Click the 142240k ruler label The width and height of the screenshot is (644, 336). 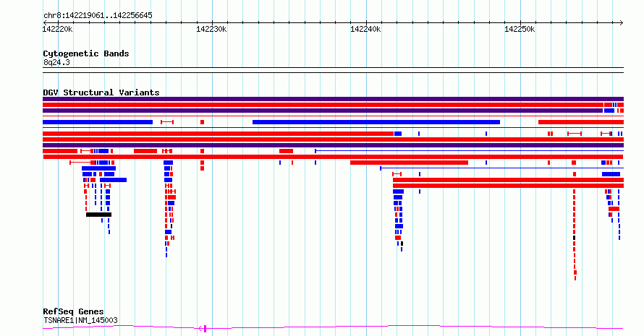pos(365,29)
